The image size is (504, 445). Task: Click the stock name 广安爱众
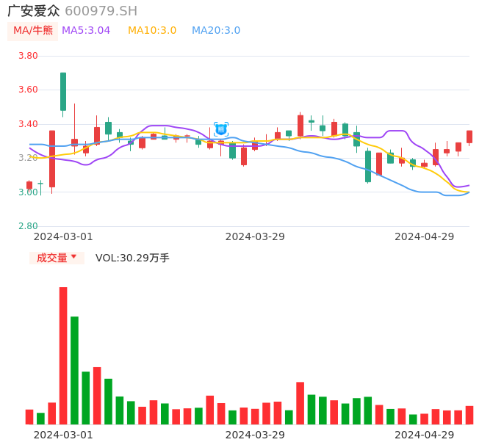tap(34, 11)
